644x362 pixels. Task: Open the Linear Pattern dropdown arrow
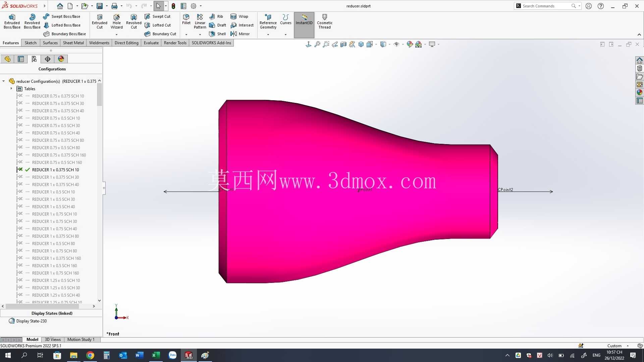[x=200, y=35]
